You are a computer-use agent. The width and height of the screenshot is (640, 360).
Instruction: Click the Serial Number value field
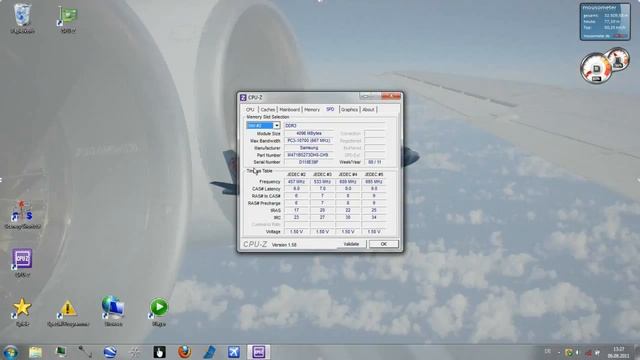[309, 162]
